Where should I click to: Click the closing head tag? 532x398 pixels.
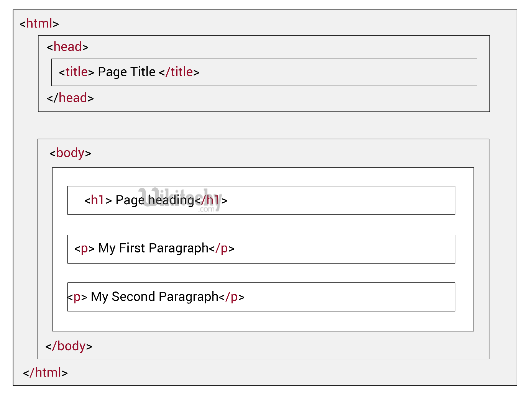pos(70,98)
